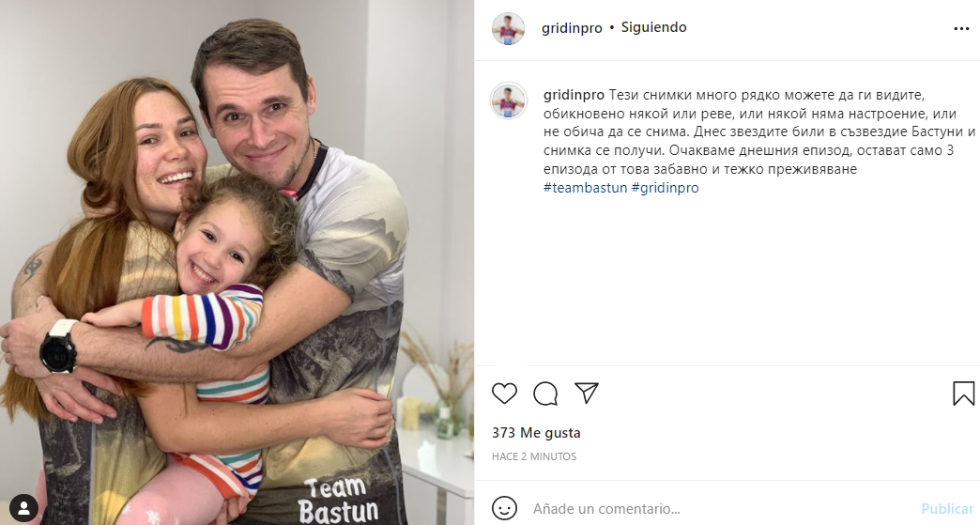Like the post with the heart icon
The width and height of the screenshot is (980, 525).
pyautogui.click(x=504, y=394)
